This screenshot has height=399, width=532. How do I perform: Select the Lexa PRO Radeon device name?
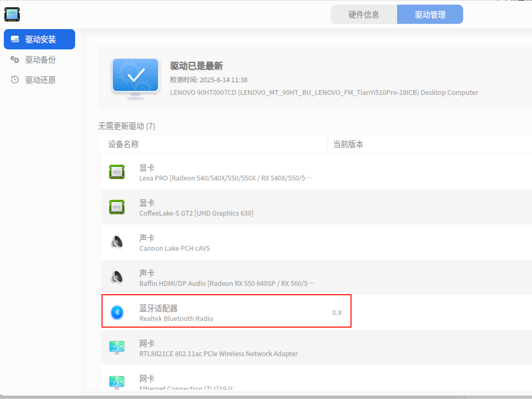[x=225, y=178]
